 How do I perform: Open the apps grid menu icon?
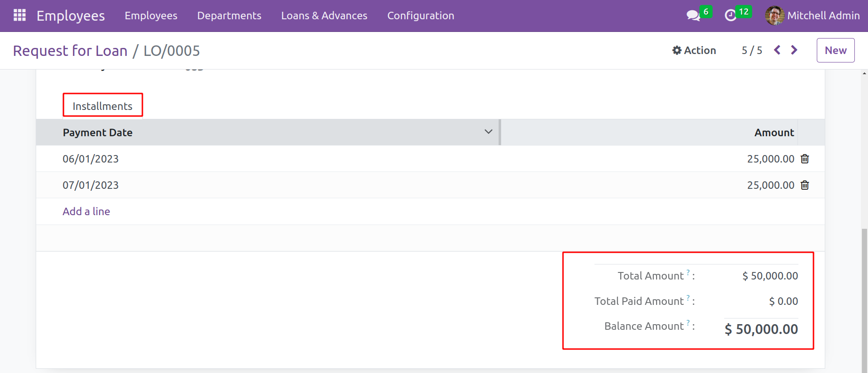click(19, 16)
